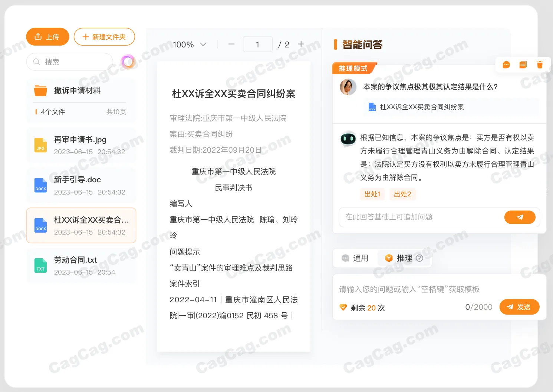Click the 搜索 file search field
The width and height of the screenshot is (553, 392).
pos(70,62)
